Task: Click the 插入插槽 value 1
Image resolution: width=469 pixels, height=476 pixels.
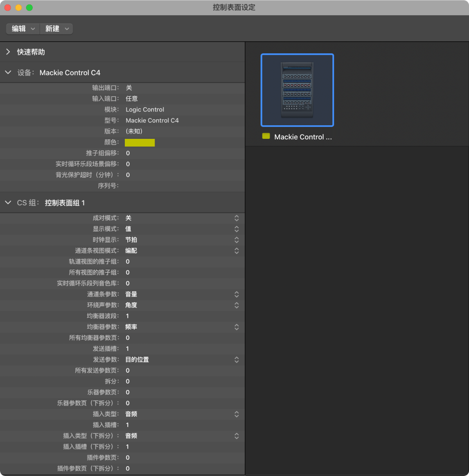Action: click(x=127, y=425)
